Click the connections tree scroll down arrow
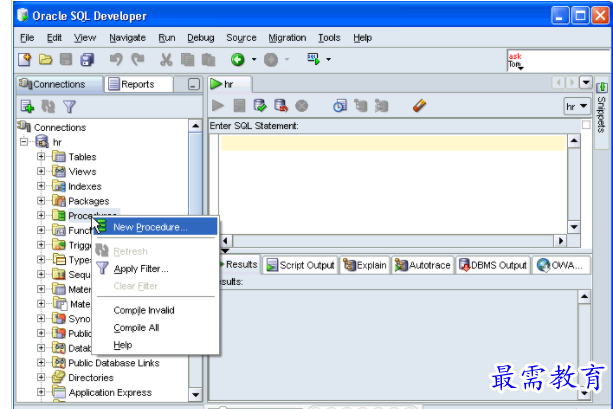613x409 pixels. 195,394
